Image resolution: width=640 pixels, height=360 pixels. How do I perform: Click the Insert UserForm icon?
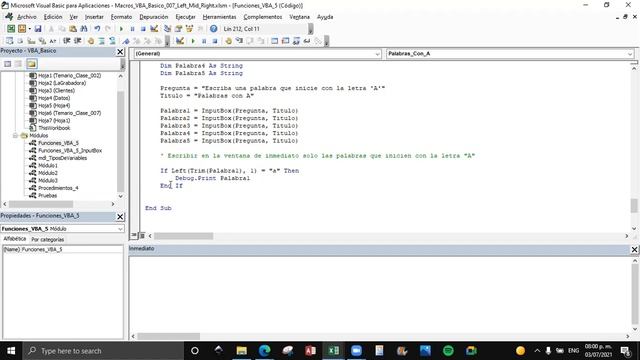coord(21,29)
